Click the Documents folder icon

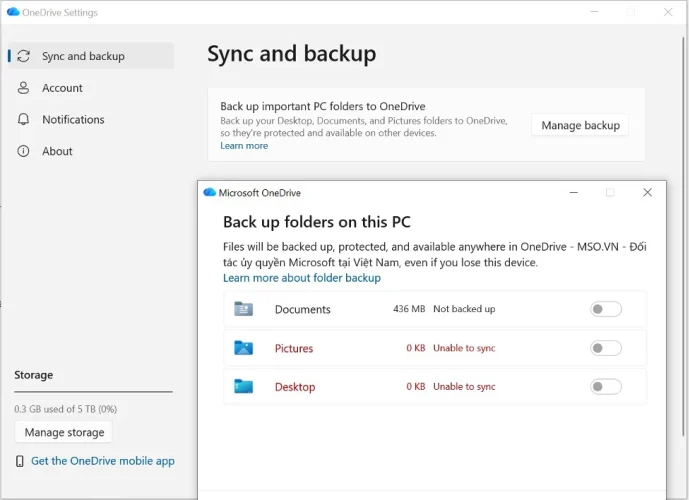click(243, 309)
